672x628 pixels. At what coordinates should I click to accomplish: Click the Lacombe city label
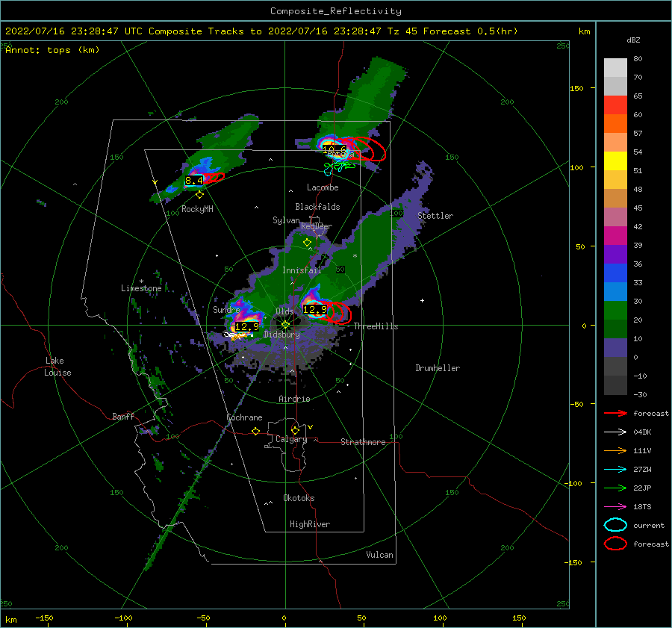click(323, 187)
